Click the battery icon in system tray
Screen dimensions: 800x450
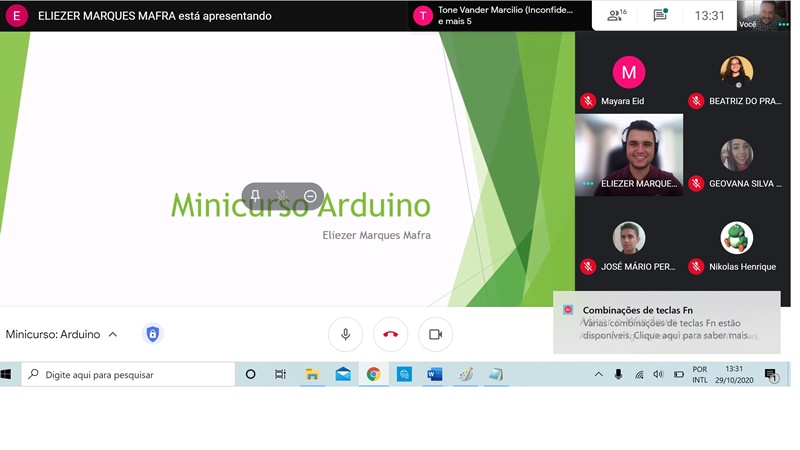point(679,374)
